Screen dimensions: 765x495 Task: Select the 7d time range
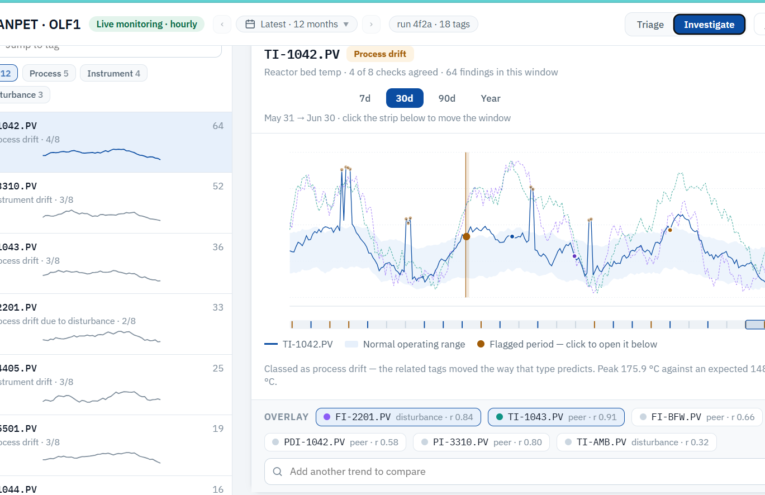click(365, 99)
